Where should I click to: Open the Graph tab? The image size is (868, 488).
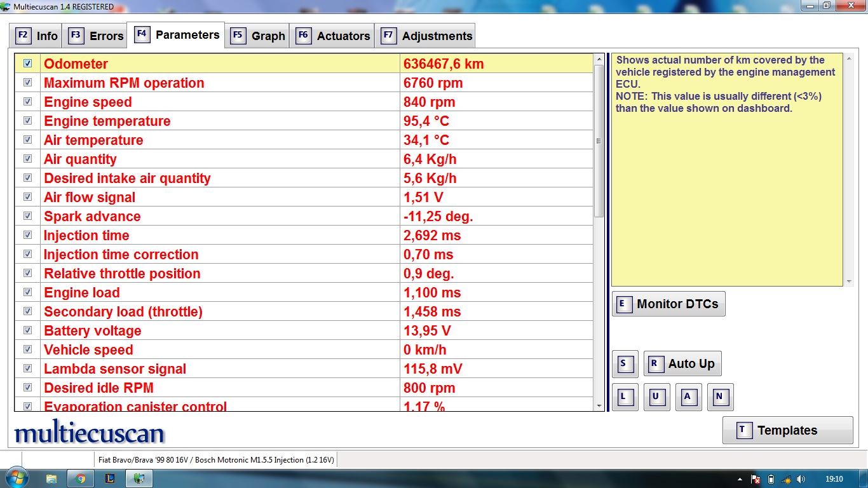[x=259, y=36]
